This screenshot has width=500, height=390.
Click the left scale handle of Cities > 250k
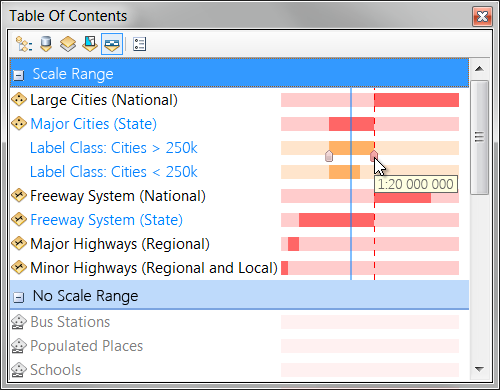point(329,156)
